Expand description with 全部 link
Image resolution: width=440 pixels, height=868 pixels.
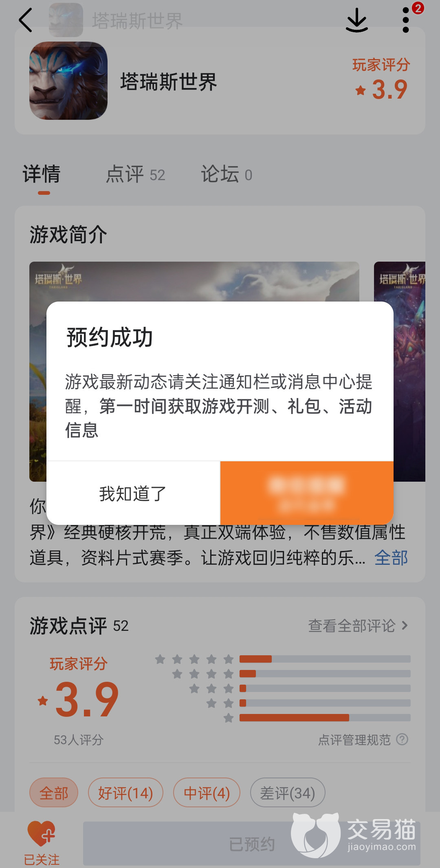click(391, 557)
